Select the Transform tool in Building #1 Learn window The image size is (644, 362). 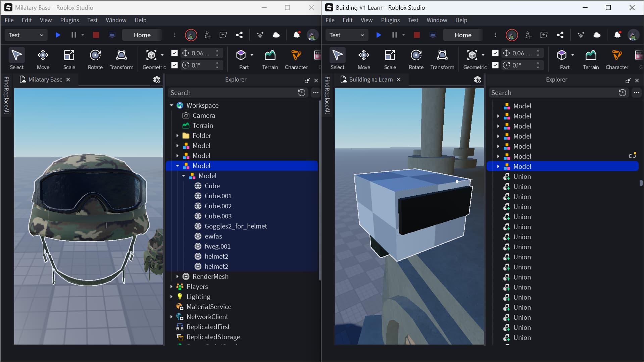[x=442, y=59]
